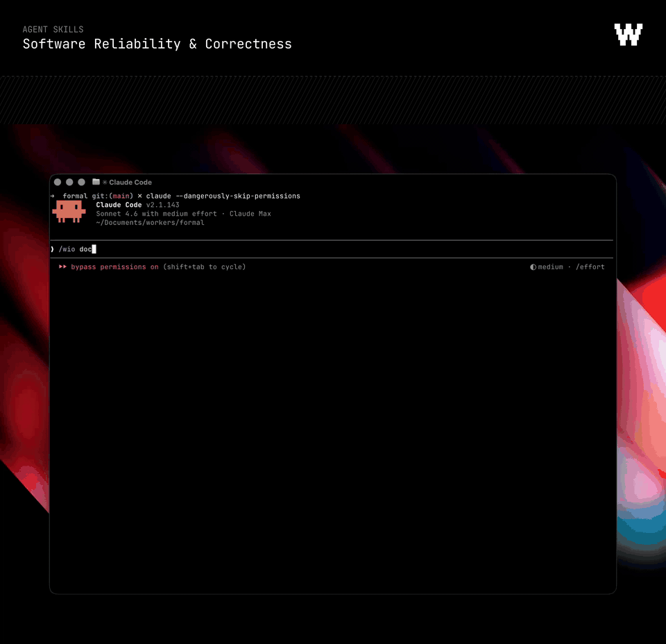
Task: Click the prompt chevron before /wio doc
Action: (52, 249)
